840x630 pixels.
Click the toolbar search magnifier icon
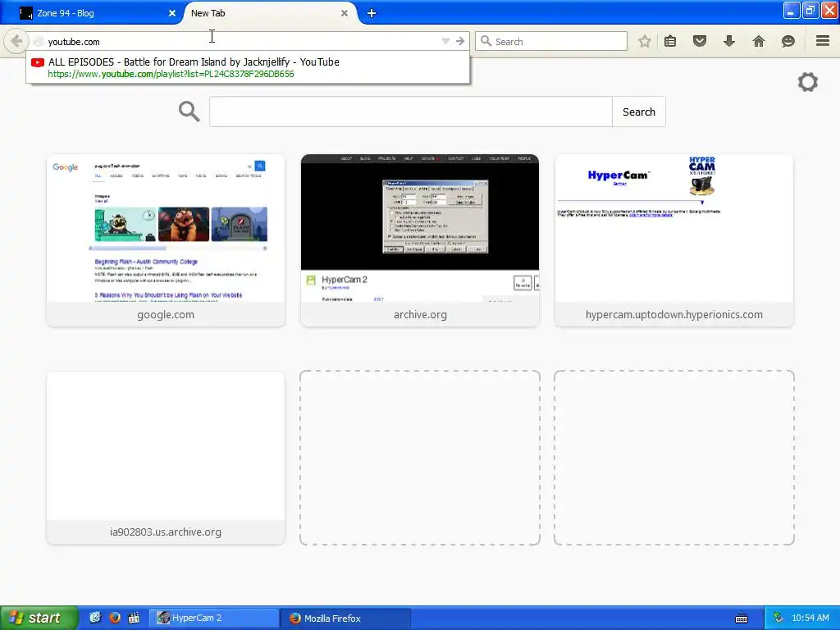(486, 41)
